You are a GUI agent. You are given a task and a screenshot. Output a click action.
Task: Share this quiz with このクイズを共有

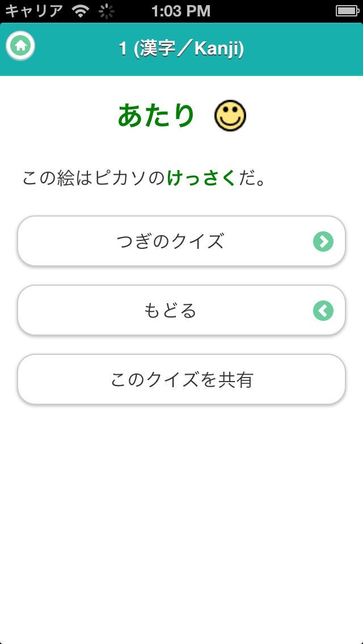click(x=181, y=380)
